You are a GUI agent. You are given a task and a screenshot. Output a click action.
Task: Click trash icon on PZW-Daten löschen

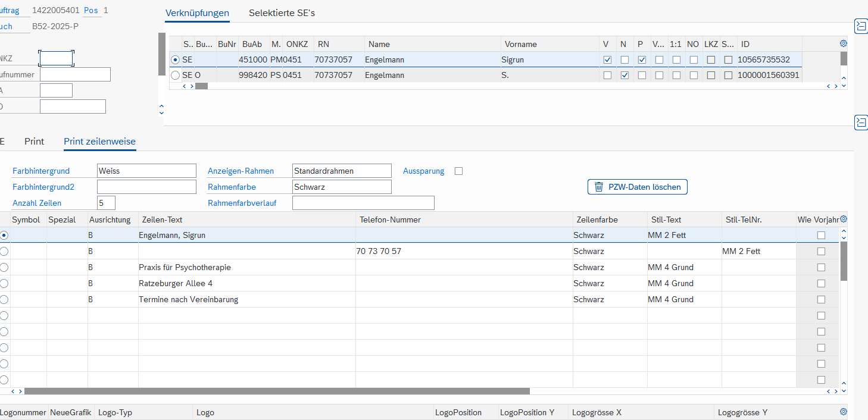point(599,187)
